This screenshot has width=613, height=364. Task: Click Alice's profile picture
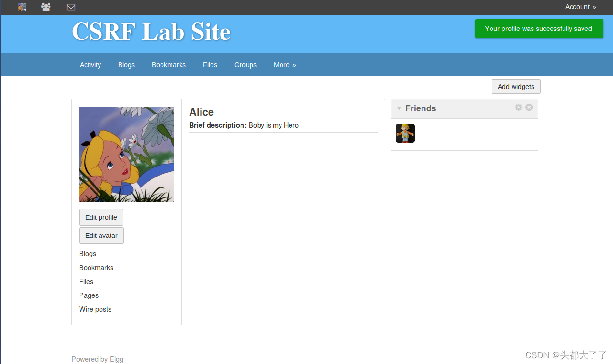(126, 154)
